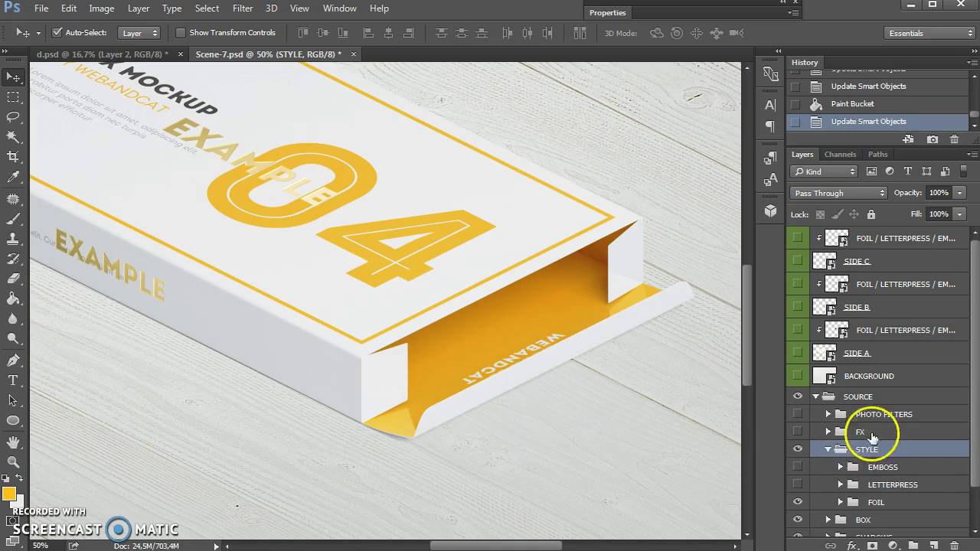Screen dimensions: 980x551
Task: Create new document from current state in History
Action: pyautogui.click(x=908, y=139)
